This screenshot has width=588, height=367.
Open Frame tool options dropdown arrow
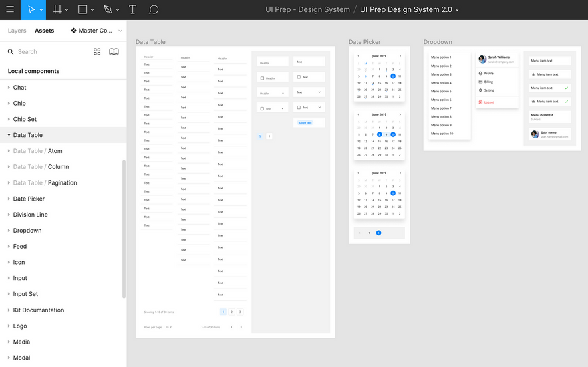[67, 10]
